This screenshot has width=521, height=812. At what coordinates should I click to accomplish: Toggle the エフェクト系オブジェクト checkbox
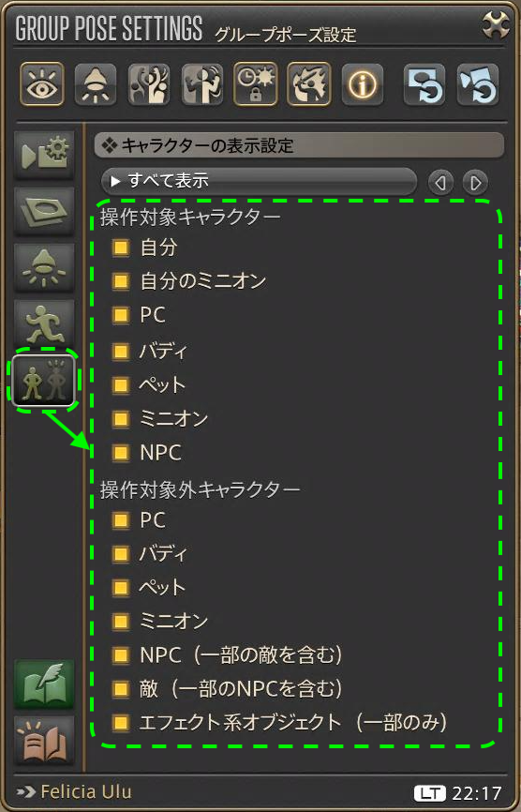point(121,722)
